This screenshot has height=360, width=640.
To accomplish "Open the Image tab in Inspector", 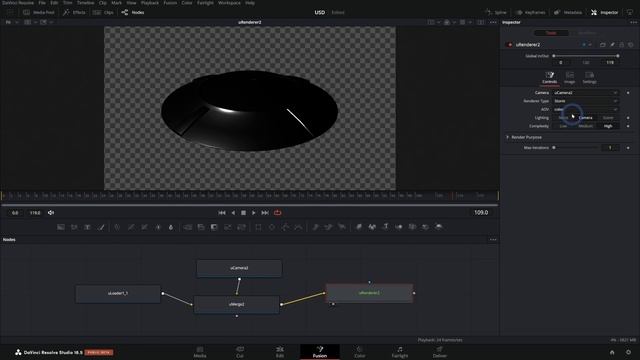I will click(569, 77).
